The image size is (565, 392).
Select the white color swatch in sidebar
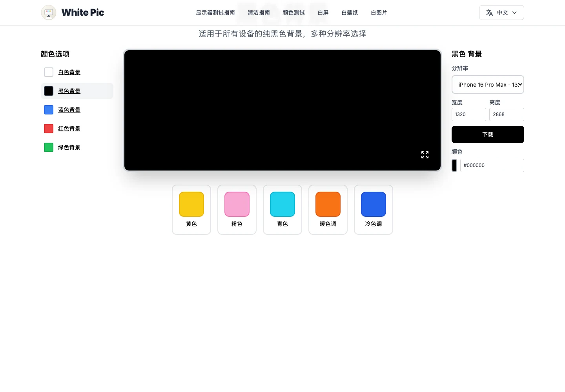[49, 72]
